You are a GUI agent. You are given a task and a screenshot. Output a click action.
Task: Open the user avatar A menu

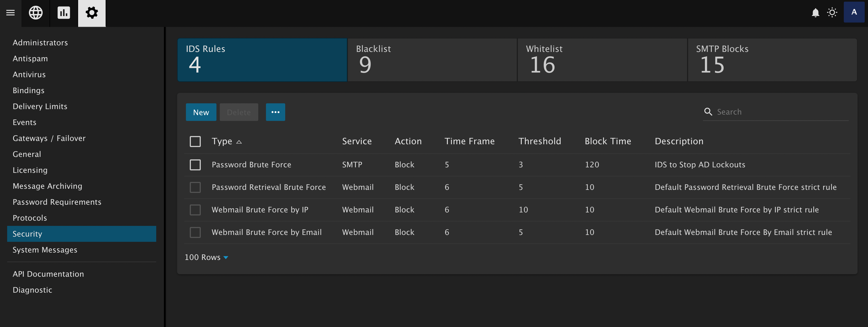click(853, 12)
